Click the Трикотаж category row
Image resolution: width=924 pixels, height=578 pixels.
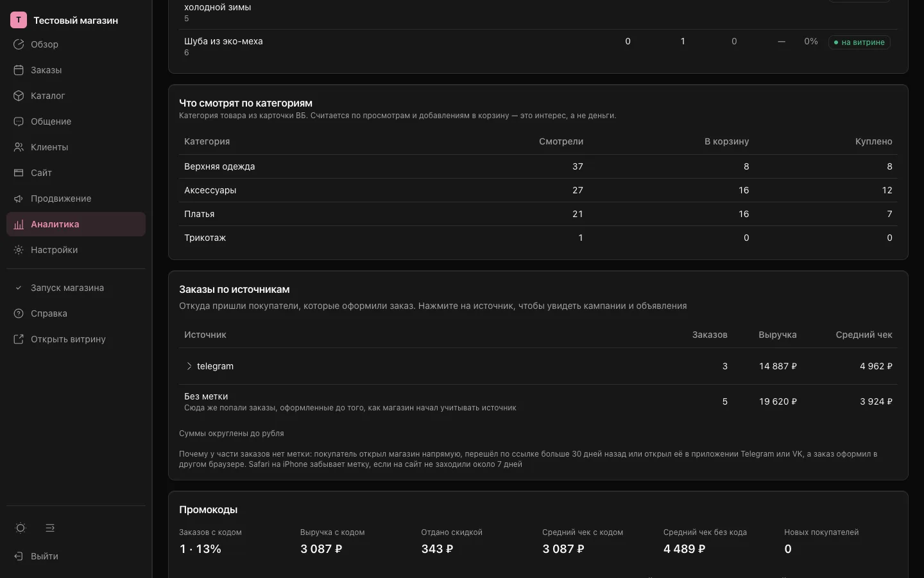[x=538, y=238]
